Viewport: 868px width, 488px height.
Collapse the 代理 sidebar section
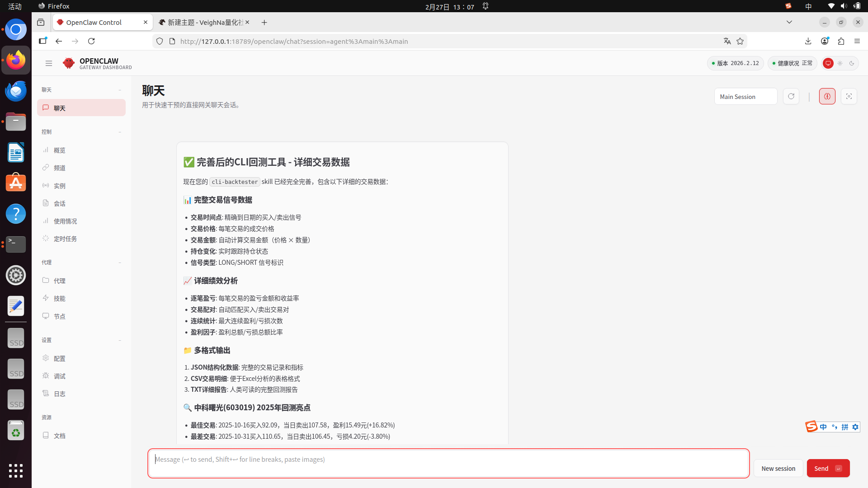click(x=120, y=263)
